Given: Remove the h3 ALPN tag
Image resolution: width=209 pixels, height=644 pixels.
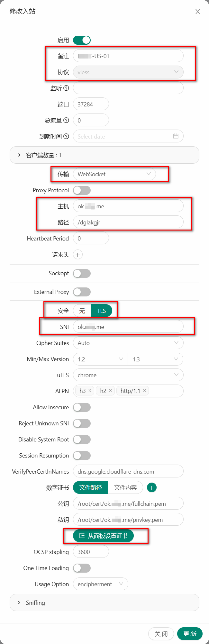Looking at the screenshot, I should click(x=90, y=391).
